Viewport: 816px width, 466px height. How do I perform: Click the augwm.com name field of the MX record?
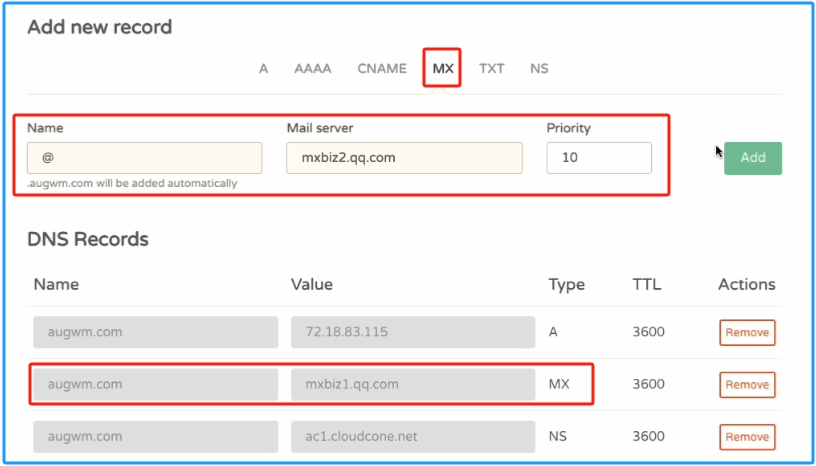156,384
